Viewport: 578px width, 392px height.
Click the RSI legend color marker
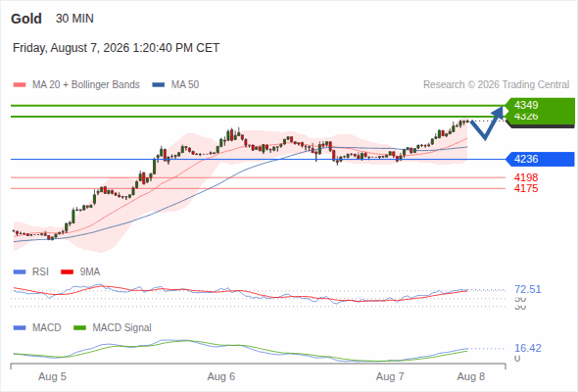[20, 272]
